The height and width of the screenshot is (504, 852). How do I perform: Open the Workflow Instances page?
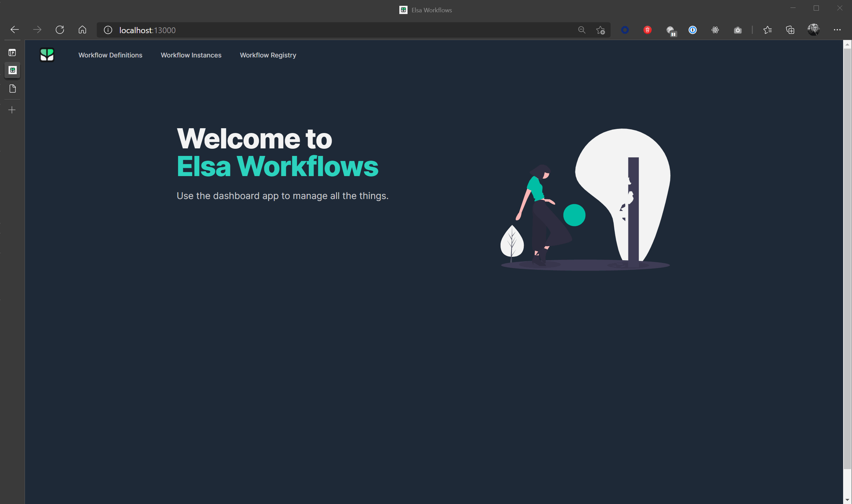[191, 55]
